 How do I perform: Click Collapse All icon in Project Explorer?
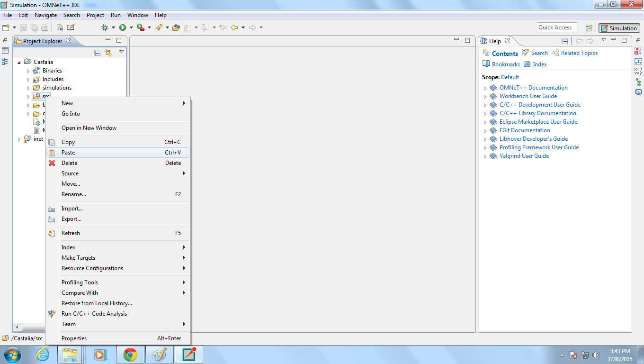point(98,53)
